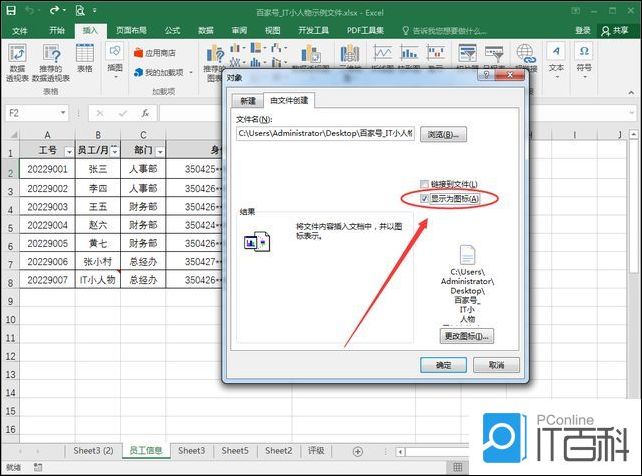Insert a Table (表格) from ribbon

tap(85, 59)
